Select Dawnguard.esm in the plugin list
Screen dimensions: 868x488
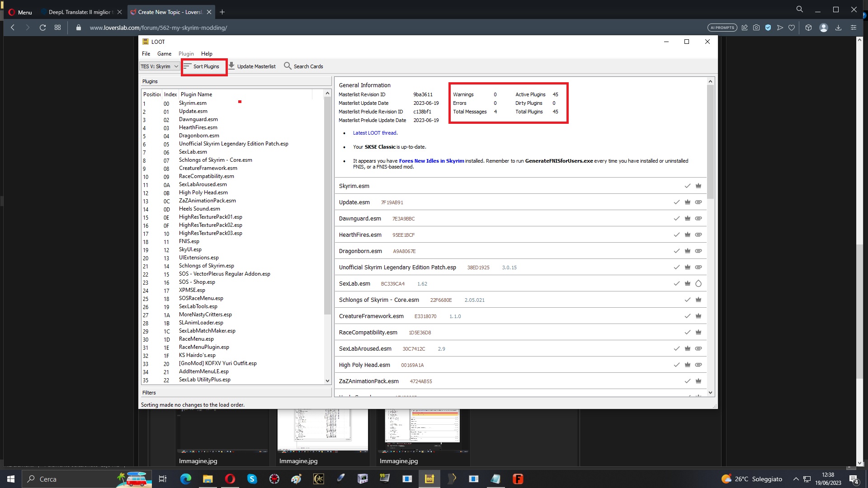pyautogui.click(x=198, y=119)
